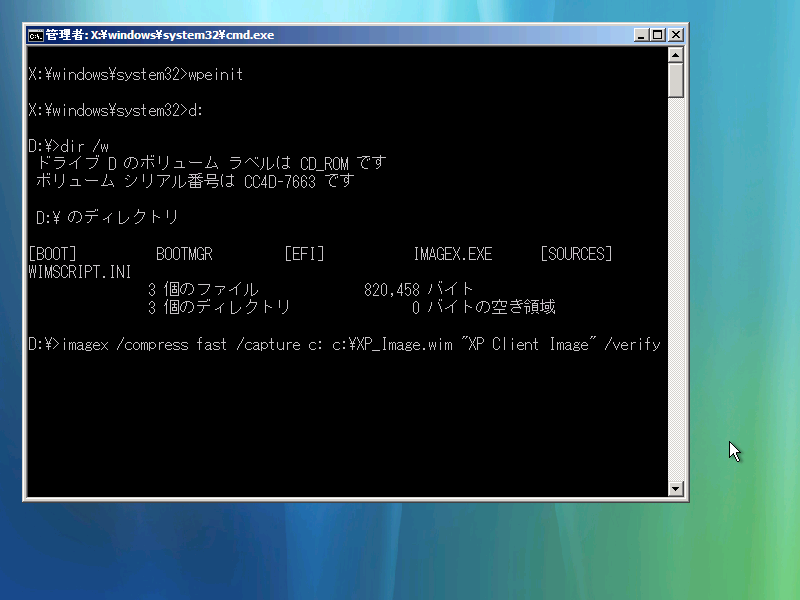The width and height of the screenshot is (800, 600).
Task: Click the BOOTMGR file name
Action: 184,254
